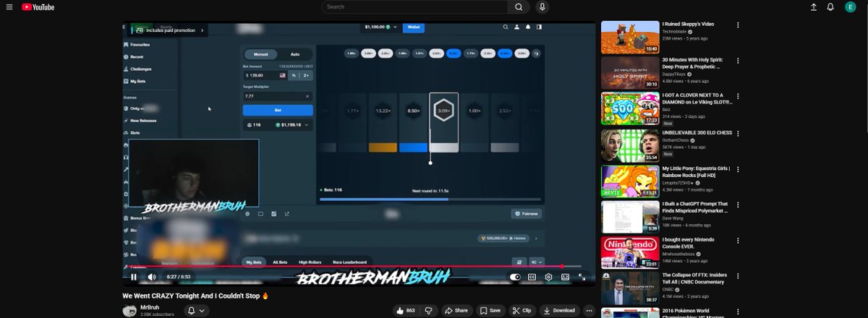The image size is (868, 318).
Task: Open UNBELIEVABLE 300 ELO CHESS thumbnail
Action: [x=629, y=145]
